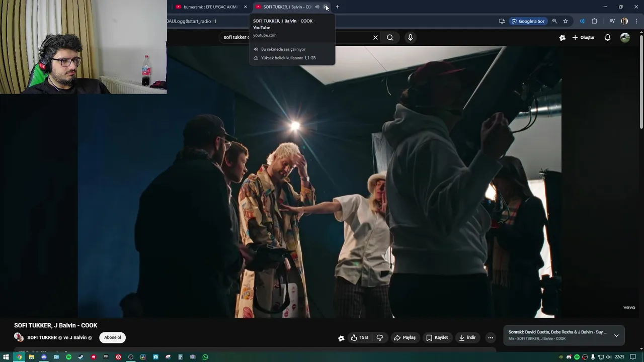Screen dimensions: 644x362
Task: Open the Windows Start menu
Action: [6, 357]
